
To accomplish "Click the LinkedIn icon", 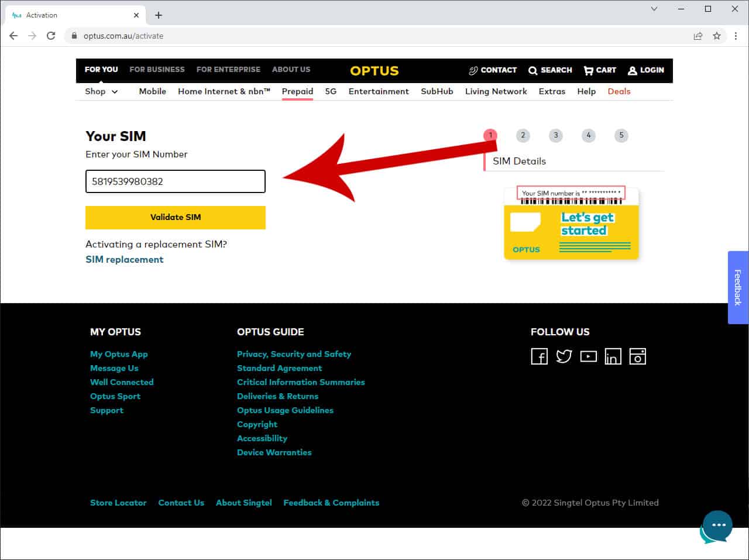I will click(x=613, y=356).
